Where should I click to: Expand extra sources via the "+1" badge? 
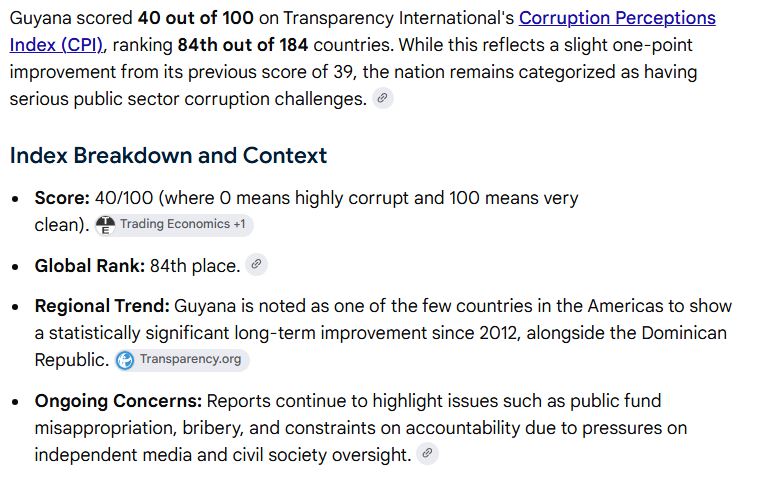(239, 224)
